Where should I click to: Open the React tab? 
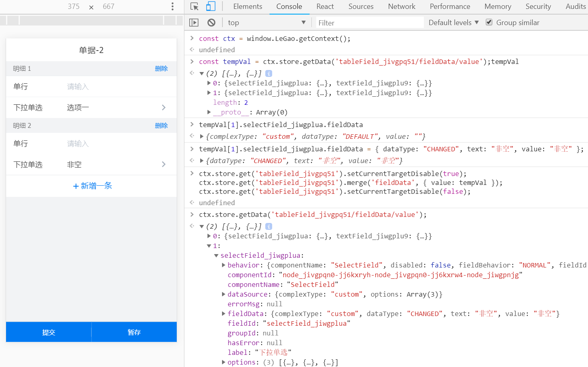click(325, 6)
